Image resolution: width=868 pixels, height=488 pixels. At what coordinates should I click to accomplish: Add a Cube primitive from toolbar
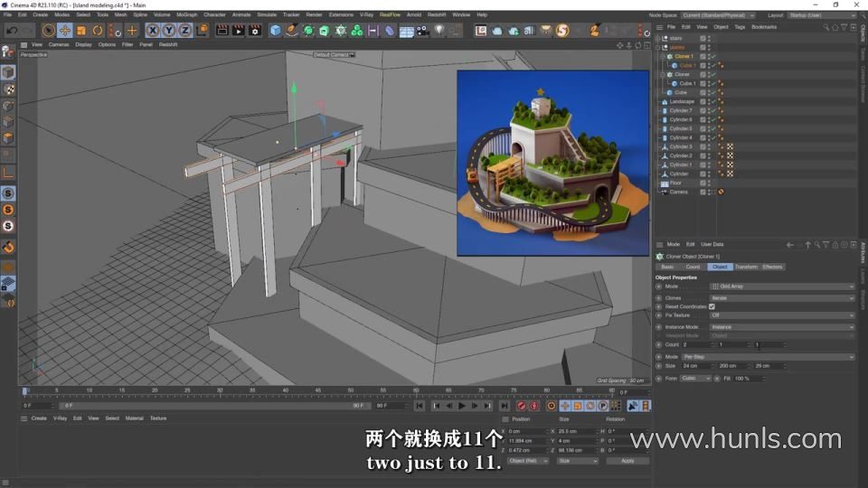275,31
